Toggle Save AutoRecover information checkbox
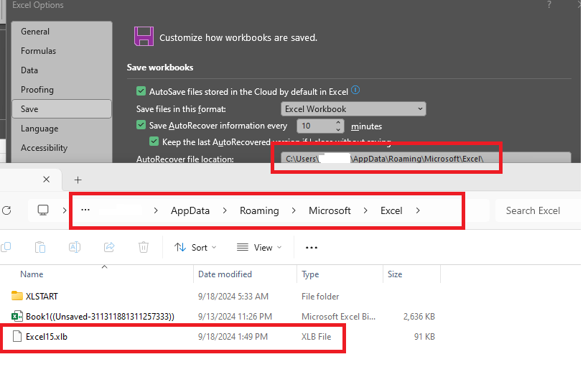This screenshot has height=367, width=588. pyautogui.click(x=141, y=125)
